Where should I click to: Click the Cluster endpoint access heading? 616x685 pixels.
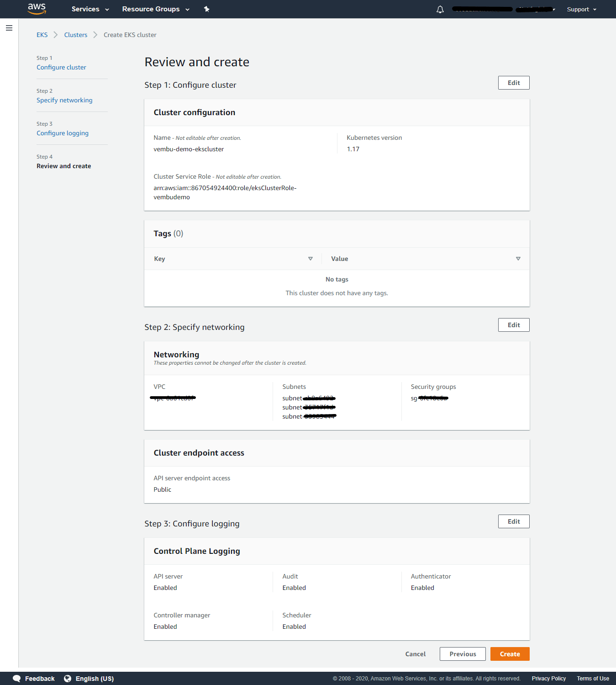tap(199, 453)
